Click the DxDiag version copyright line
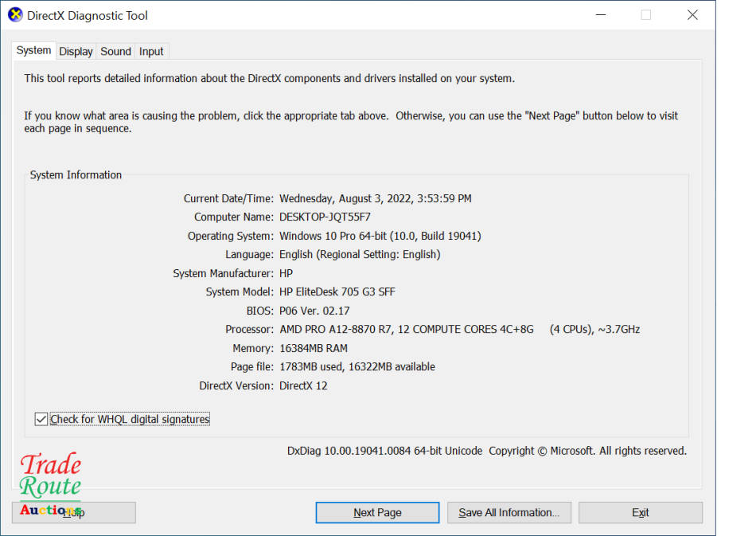This screenshot has height=536, width=756. click(x=486, y=451)
